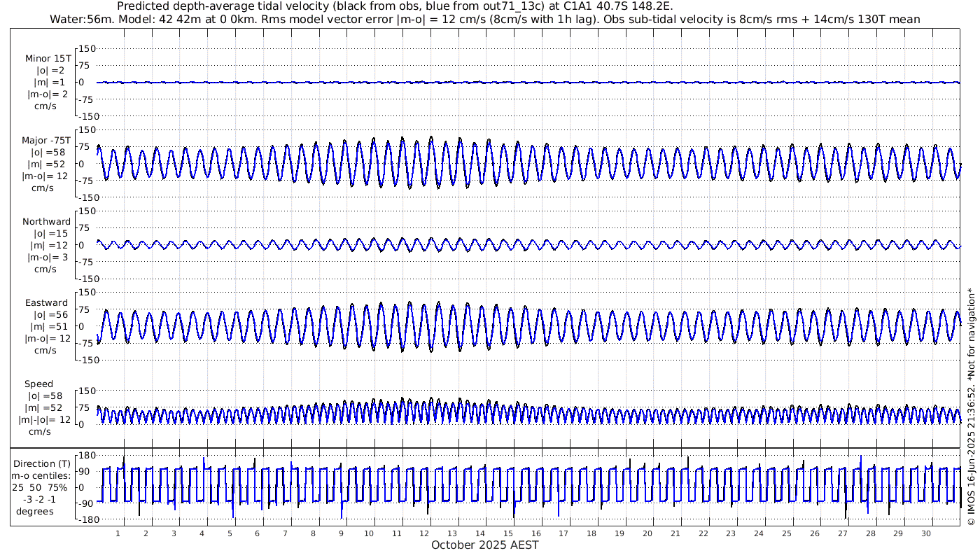Image resolution: width=980 pixels, height=560 pixels.
Task: Click day 1 on the date axis
Action: click(118, 533)
